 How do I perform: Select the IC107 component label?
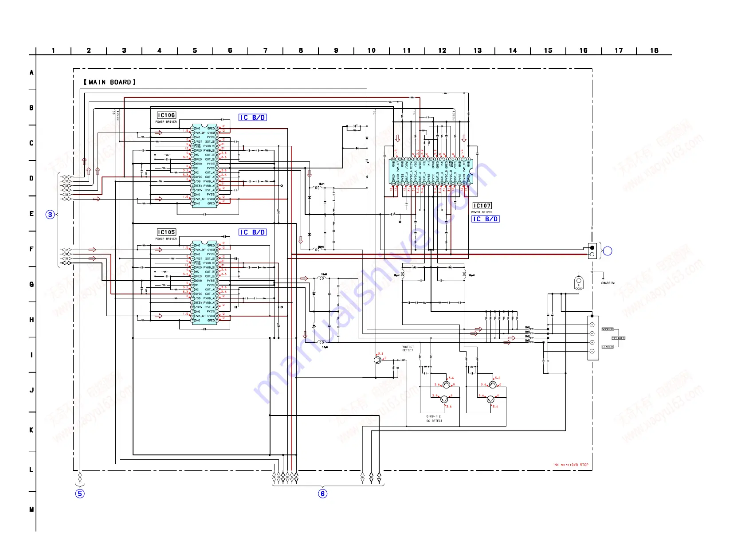[x=482, y=206]
